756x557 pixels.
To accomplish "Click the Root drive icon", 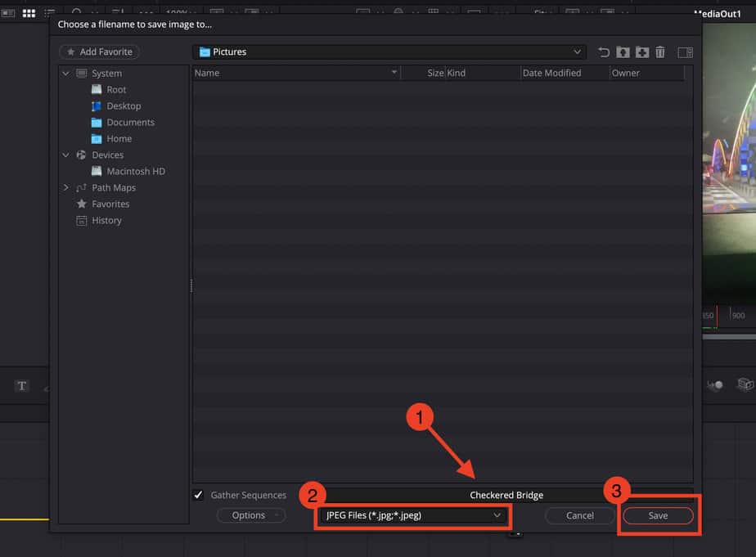I will (x=97, y=90).
